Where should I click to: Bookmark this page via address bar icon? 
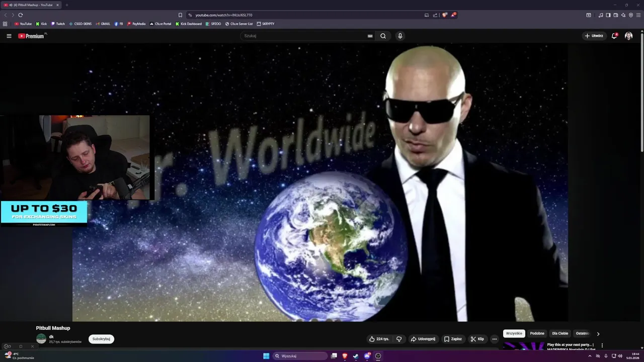tap(180, 15)
